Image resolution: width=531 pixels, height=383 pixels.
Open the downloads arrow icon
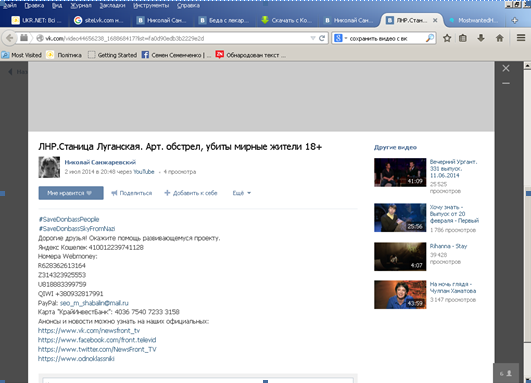coord(481,38)
